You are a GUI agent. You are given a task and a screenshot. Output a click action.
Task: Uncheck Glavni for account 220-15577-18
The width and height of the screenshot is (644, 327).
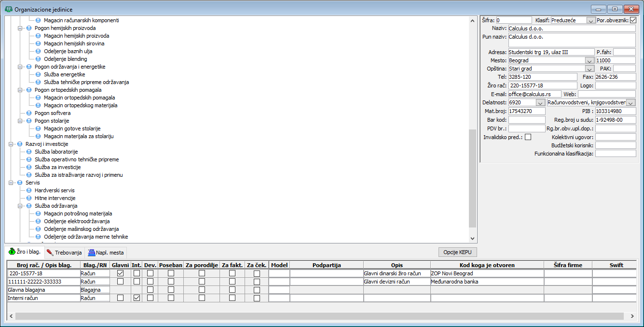[120, 273]
